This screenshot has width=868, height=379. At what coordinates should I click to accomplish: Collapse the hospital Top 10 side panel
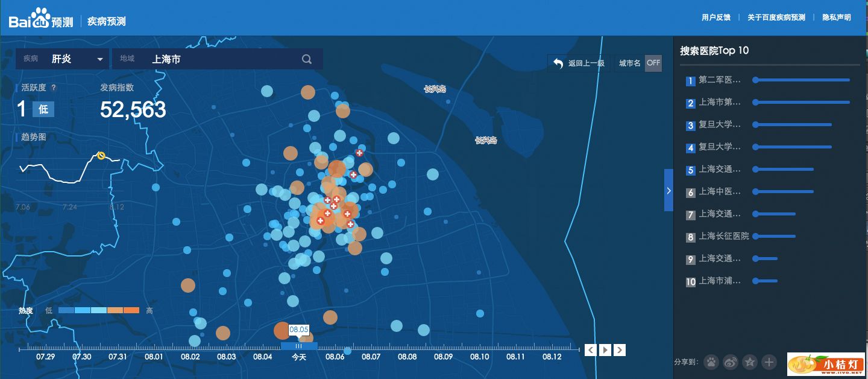tap(668, 190)
